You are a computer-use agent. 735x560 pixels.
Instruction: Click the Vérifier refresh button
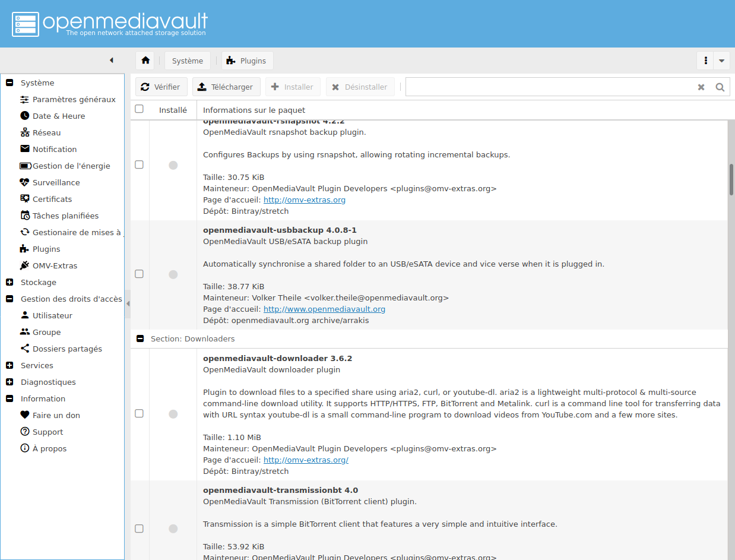click(x=161, y=87)
